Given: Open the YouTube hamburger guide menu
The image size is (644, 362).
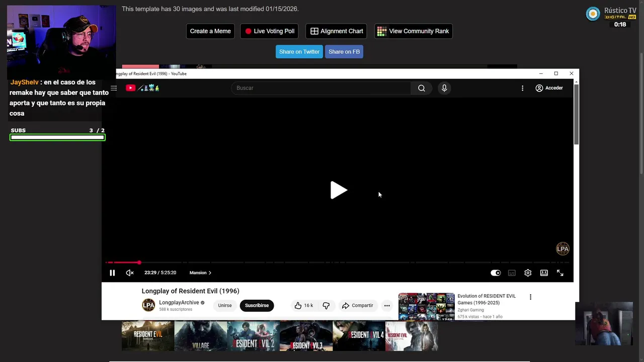Looking at the screenshot, I should pyautogui.click(x=114, y=88).
